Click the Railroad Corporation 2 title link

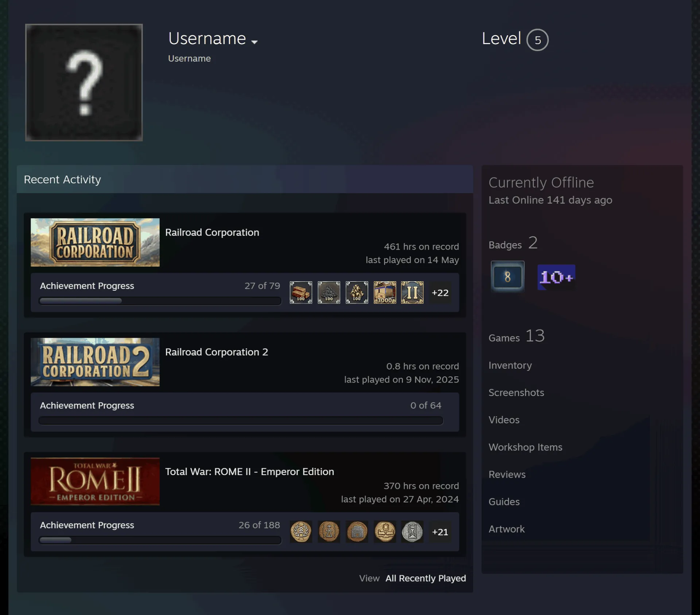click(217, 352)
